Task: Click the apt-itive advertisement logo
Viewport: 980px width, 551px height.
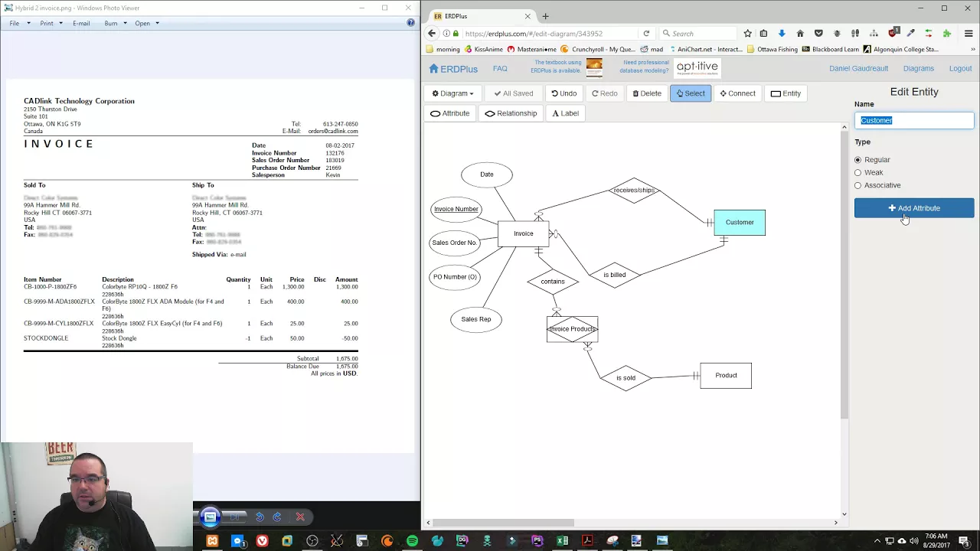Action: pos(697,68)
